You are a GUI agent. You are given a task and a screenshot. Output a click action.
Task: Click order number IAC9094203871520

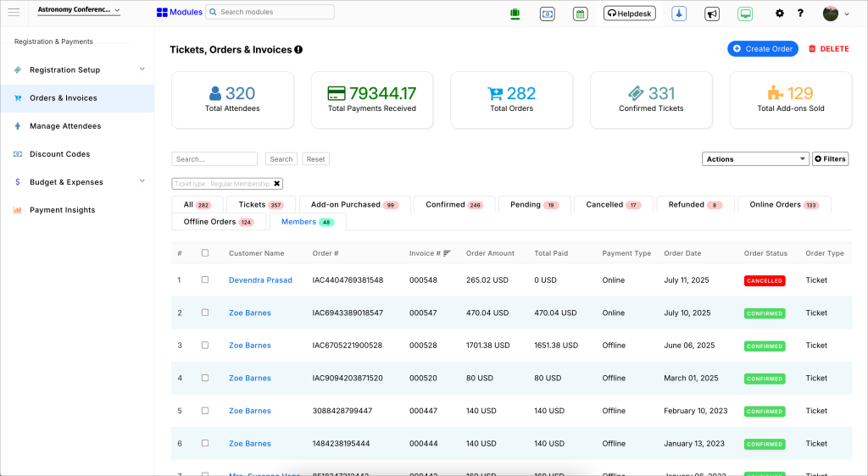pos(347,378)
